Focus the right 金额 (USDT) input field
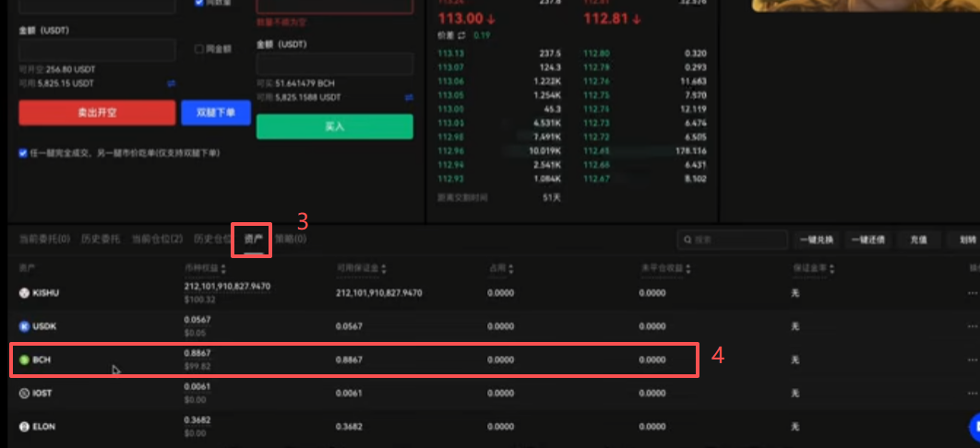 point(334,65)
